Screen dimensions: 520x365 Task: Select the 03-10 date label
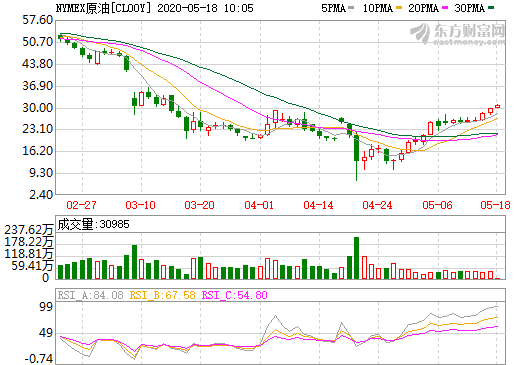tap(141, 205)
